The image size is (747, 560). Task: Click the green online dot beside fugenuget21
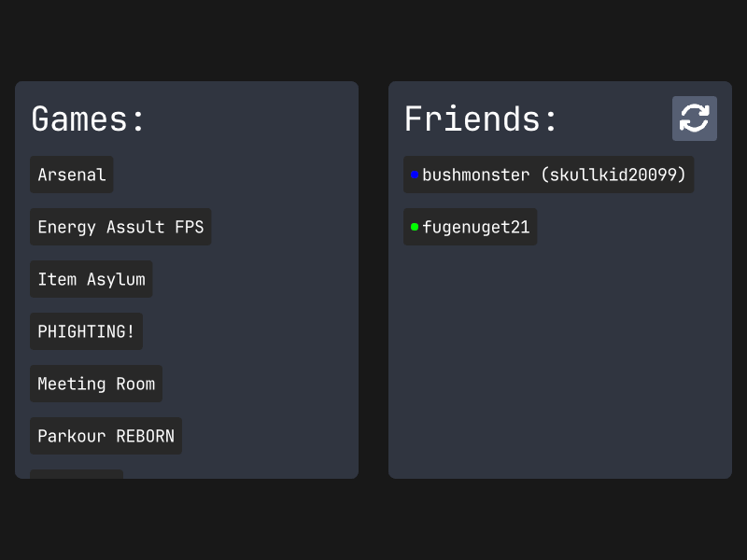point(415,227)
